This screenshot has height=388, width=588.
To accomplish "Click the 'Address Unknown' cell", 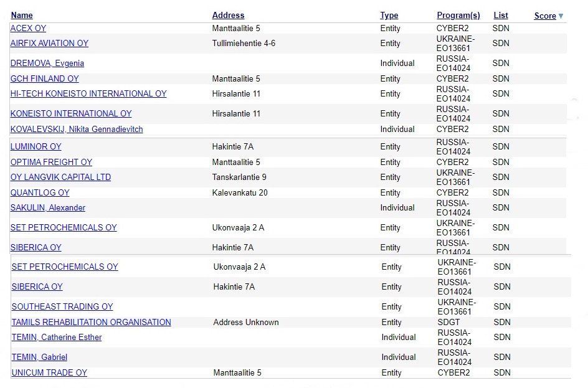I will click(x=246, y=323).
